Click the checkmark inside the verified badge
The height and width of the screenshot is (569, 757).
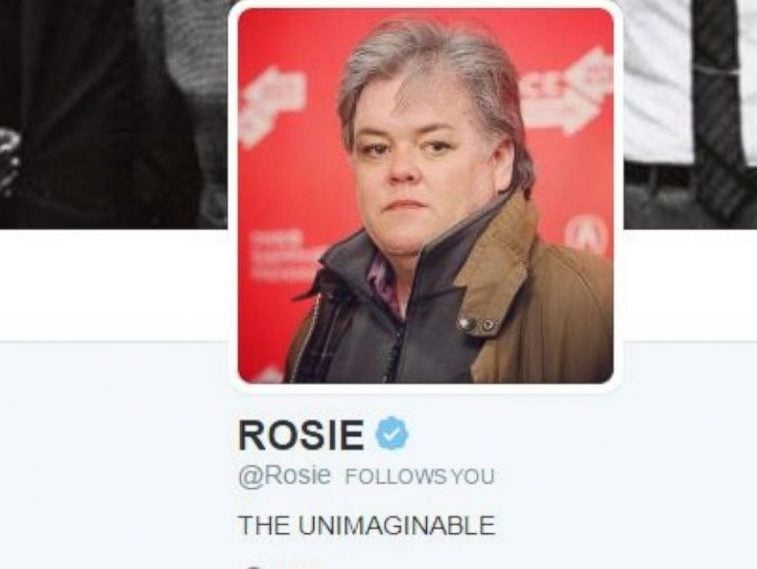point(393,435)
